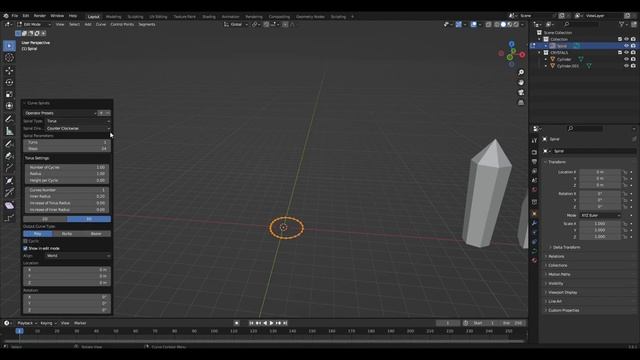
Task: Open the Object properties orange square tab
Action: click(x=534, y=213)
